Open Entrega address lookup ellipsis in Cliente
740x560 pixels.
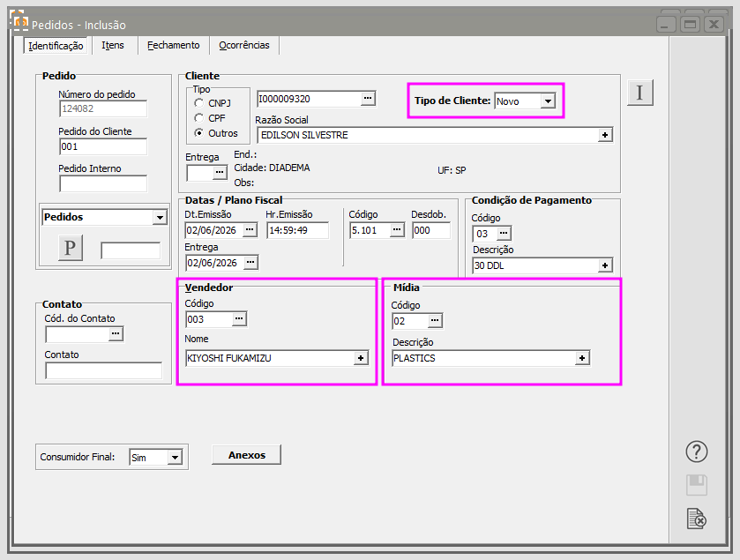tap(220, 173)
